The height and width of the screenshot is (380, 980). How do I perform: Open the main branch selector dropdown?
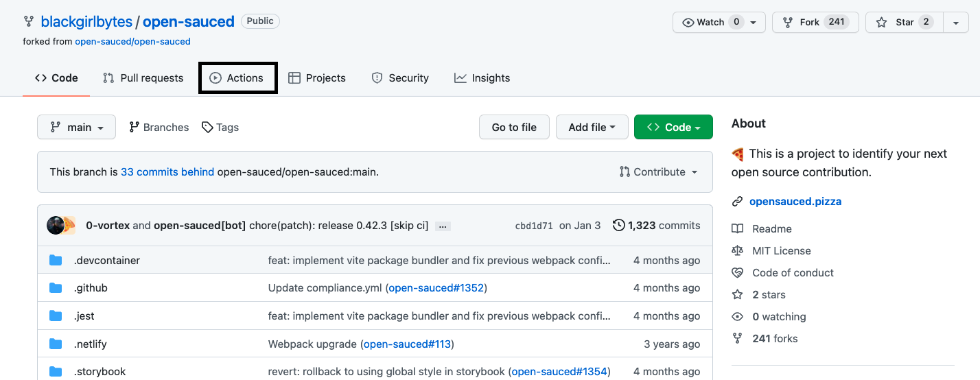pyautogui.click(x=76, y=128)
